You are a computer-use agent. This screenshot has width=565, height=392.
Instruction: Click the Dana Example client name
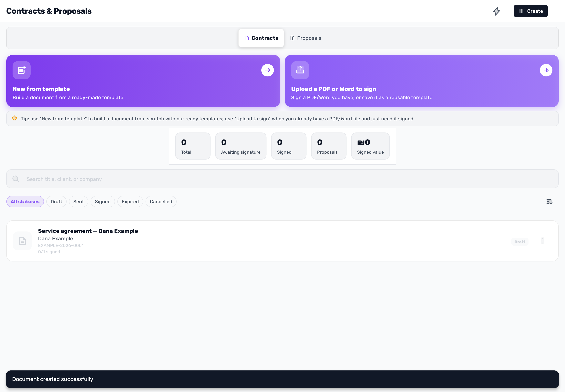point(56,239)
